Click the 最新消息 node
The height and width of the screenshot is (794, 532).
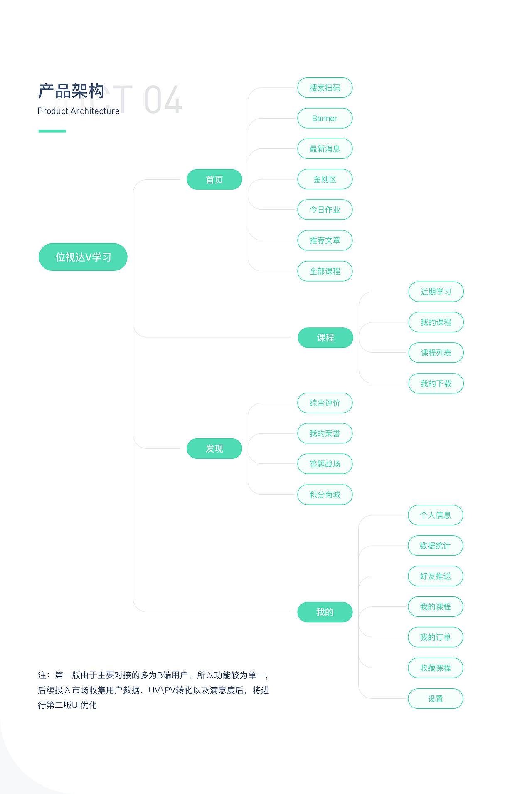click(325, 149)
